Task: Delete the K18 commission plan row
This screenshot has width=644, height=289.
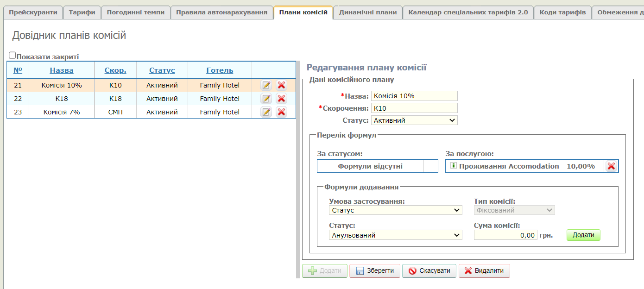Action: pos(281,99)
